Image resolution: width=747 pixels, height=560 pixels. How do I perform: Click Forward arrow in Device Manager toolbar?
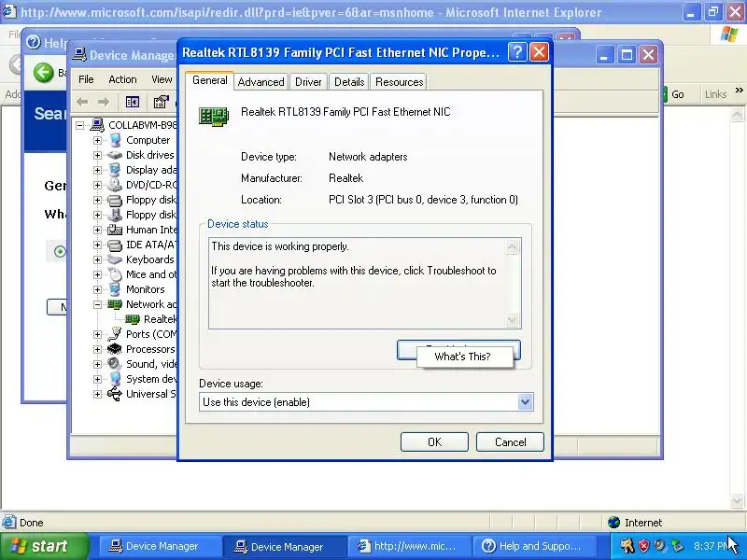coord(104,102)
